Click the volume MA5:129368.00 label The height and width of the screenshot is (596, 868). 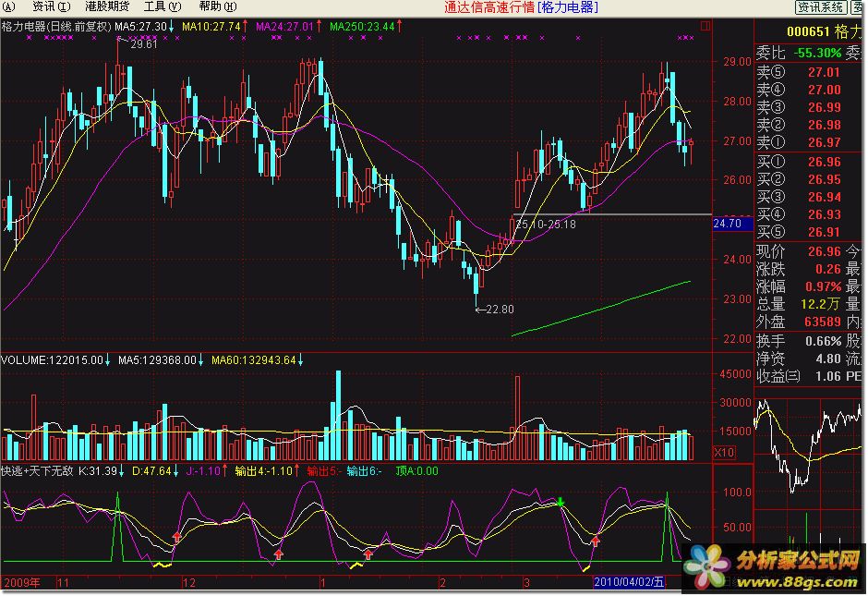click(161, 360)
